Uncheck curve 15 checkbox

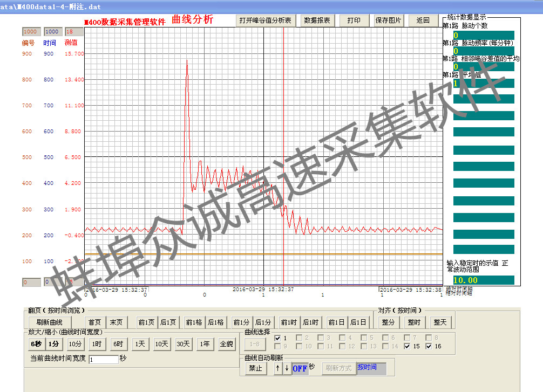tap(407, 346)
